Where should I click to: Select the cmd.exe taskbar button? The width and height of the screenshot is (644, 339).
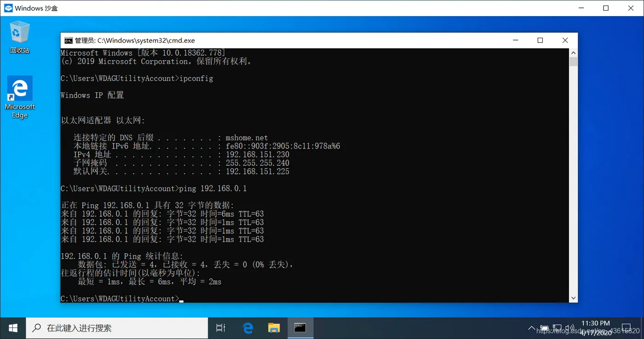tap(300, 328)
